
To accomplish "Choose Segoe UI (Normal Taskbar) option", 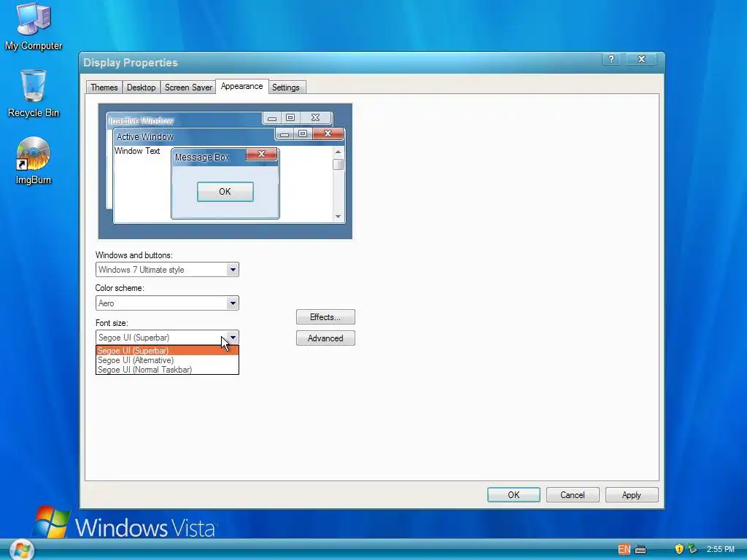I will [x=167, y=370].
